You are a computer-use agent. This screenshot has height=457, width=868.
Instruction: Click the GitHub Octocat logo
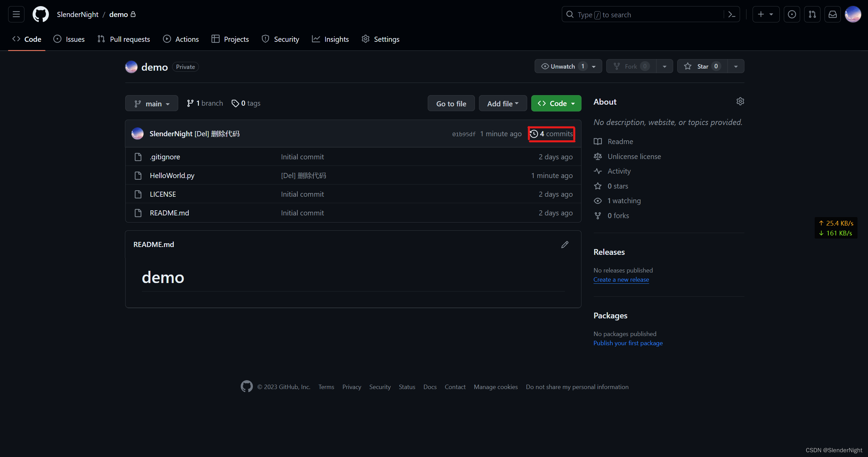pyautogui.click(x=40, y=14)
